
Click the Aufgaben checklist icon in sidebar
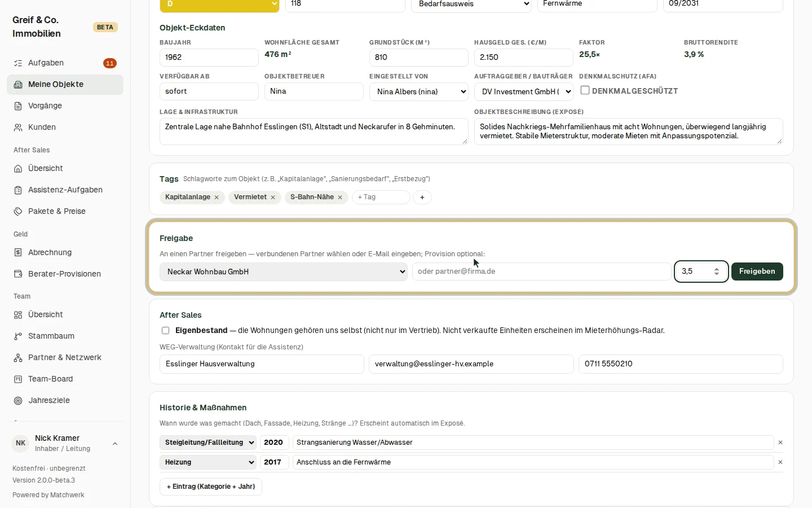point(18,63)
